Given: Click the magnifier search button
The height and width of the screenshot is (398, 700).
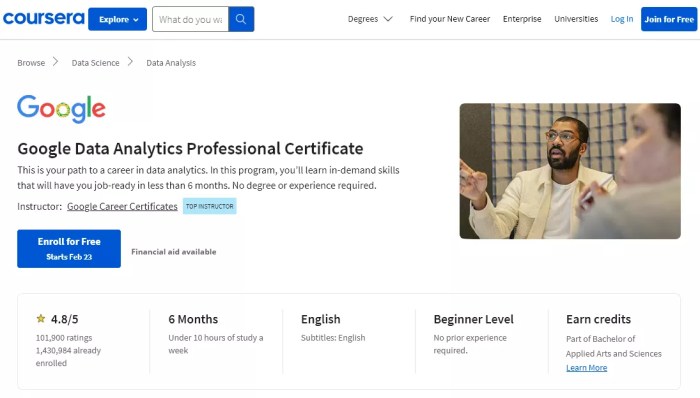Looking at the screenshot, I should pos(241,19).
